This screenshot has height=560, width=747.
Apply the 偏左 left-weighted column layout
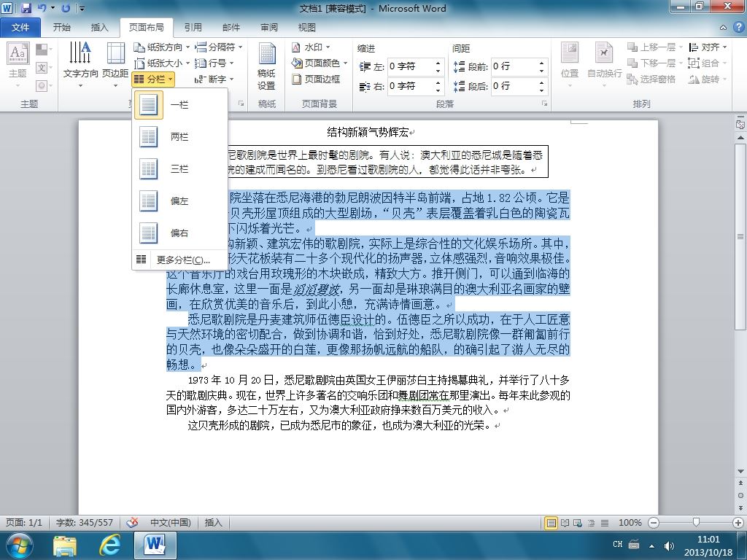coord(179,201)
